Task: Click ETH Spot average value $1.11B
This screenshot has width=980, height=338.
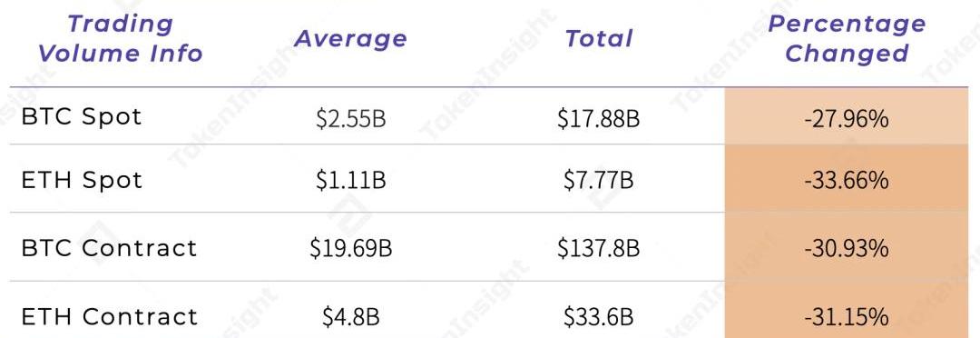Action: tap(350, 182)
